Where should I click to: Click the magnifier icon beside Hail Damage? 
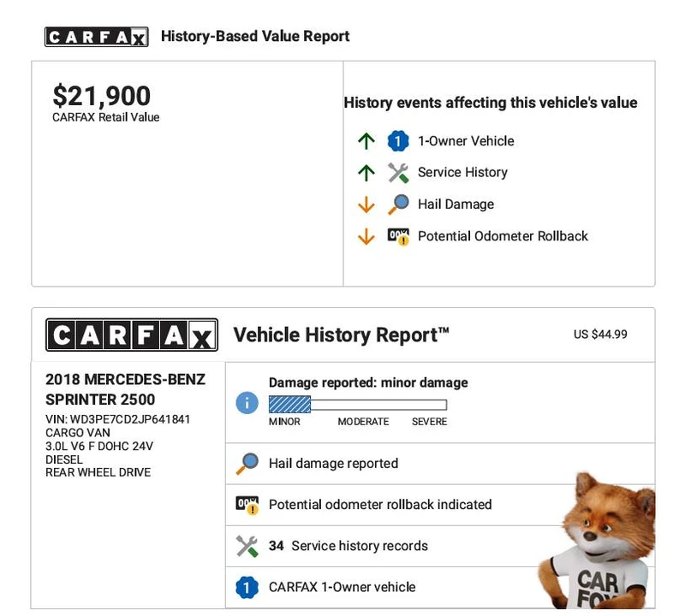398,204
